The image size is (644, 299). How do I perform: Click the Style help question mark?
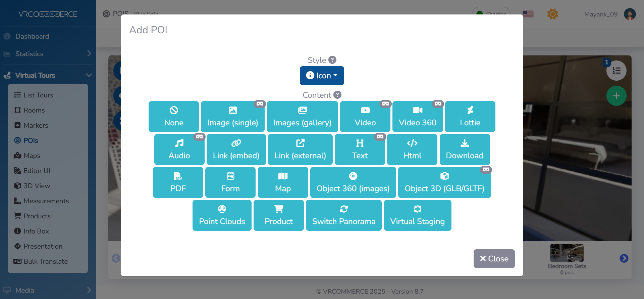point(332,60)
